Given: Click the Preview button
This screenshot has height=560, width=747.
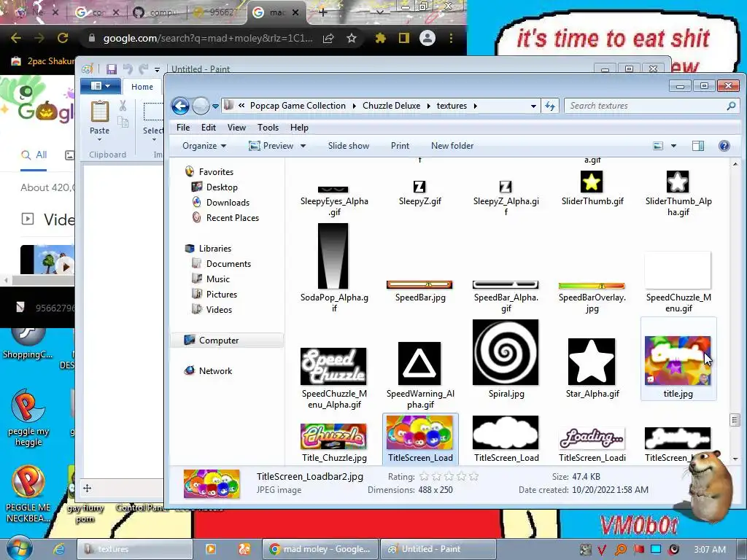Looking at the screenshot, I should 271,146.
